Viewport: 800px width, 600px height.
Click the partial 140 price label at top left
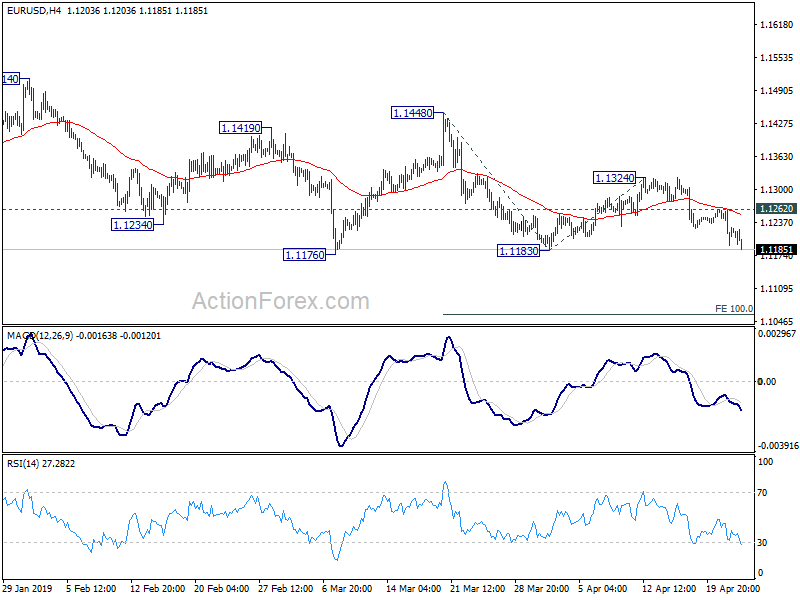pyautogui.click(x=11, y=79)
